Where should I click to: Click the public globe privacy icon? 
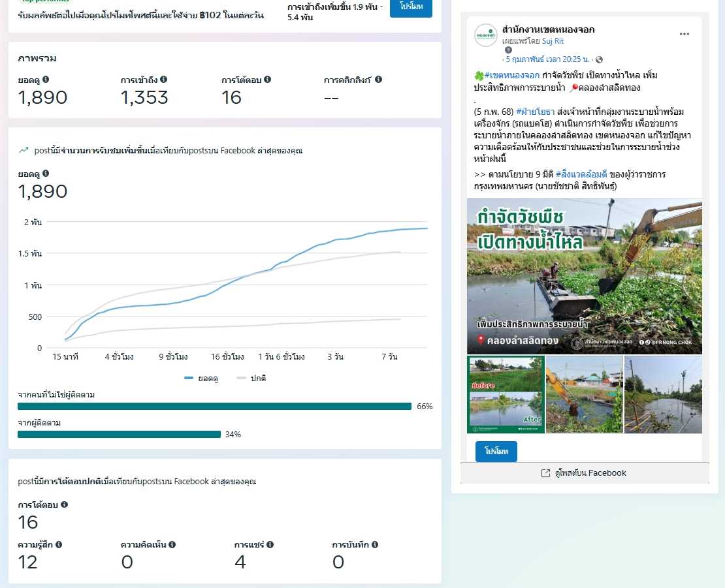(599, 59)
